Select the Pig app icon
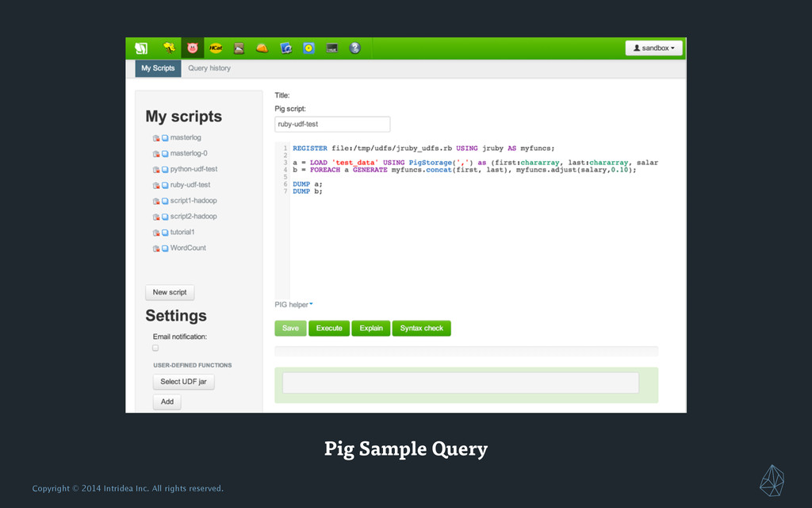 coord(193,48)
